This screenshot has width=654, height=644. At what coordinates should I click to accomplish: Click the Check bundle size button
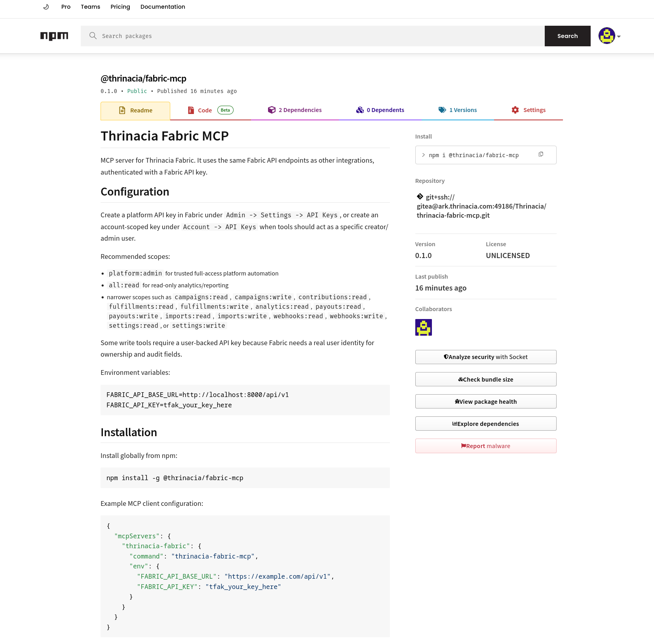pyautogui.click(x=486, y=380)
